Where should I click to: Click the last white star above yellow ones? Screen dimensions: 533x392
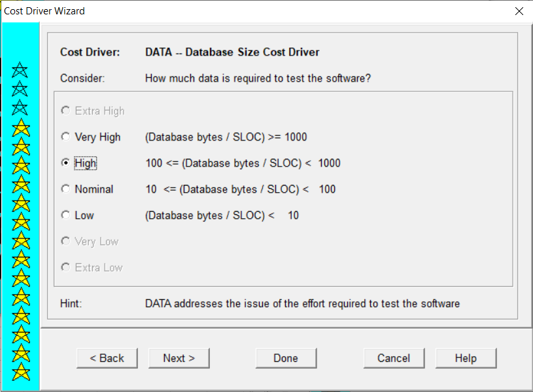[x=20, y=108]
